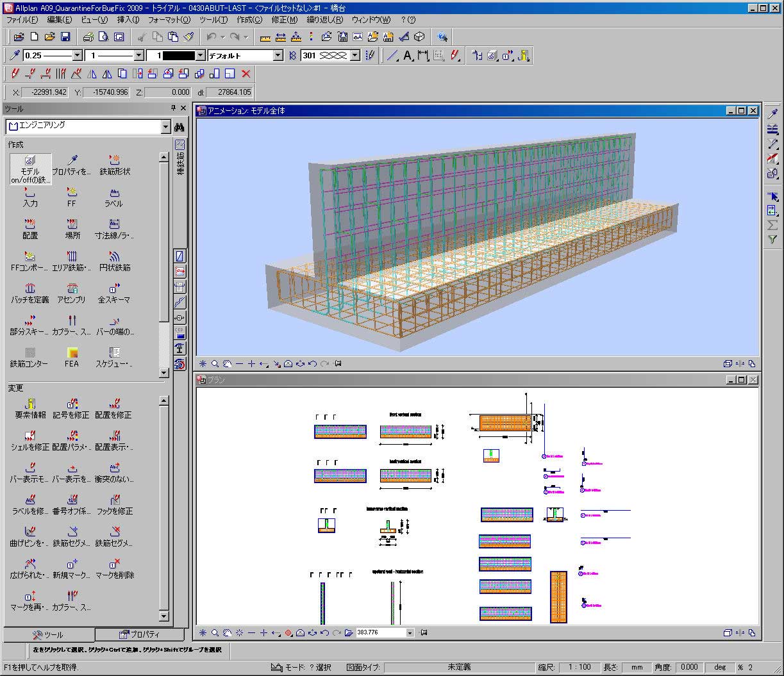
Task: Click the フックを修正 hook modify tool
Action: (114, 504)
